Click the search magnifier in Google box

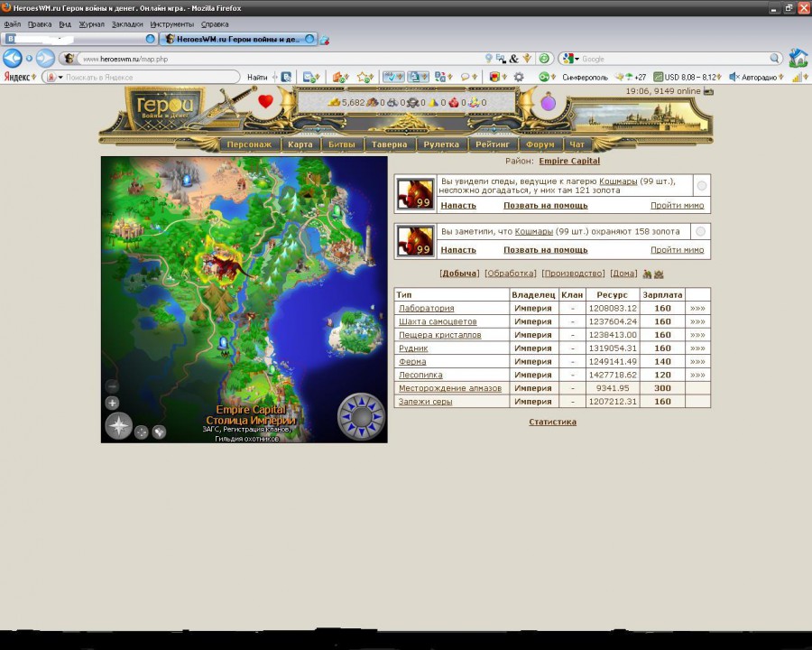coord(774,59)
